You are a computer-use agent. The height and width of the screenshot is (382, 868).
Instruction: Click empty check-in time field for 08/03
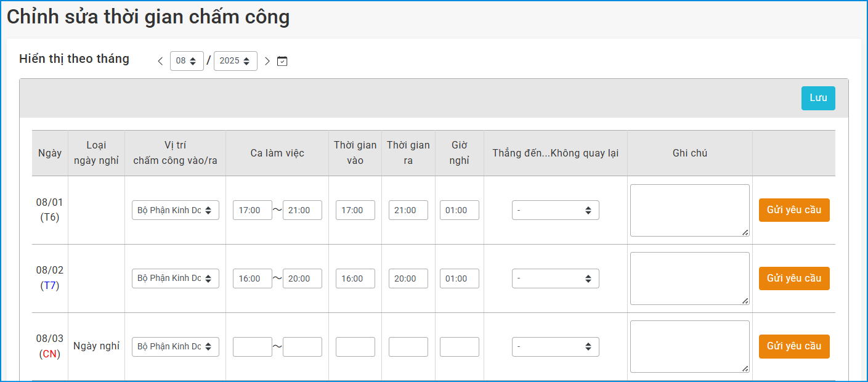click(355, 346)
